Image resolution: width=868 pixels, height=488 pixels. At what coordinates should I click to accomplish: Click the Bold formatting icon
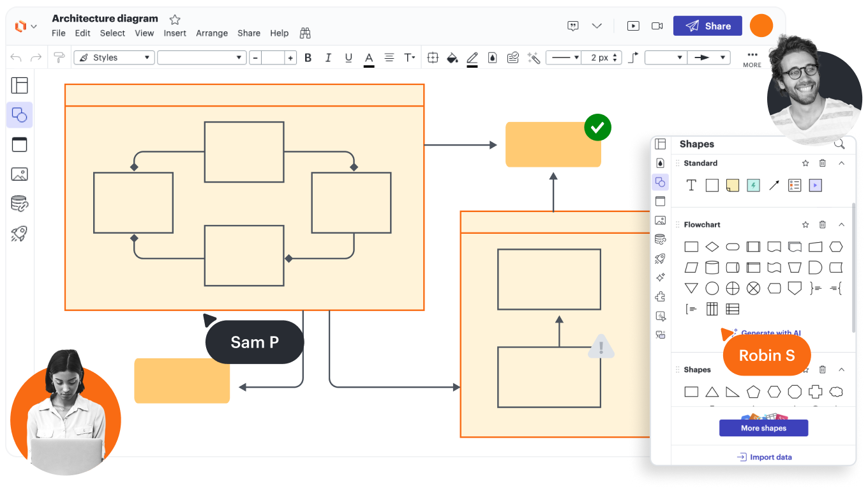[x=308, y=58]
